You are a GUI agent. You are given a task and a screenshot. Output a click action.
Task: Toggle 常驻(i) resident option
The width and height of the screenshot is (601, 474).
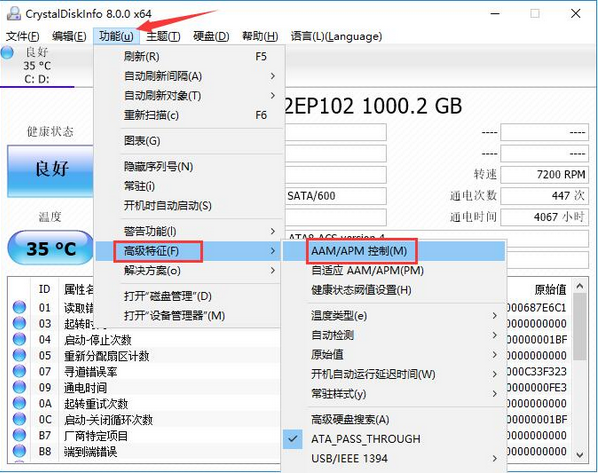click(190, 186)
